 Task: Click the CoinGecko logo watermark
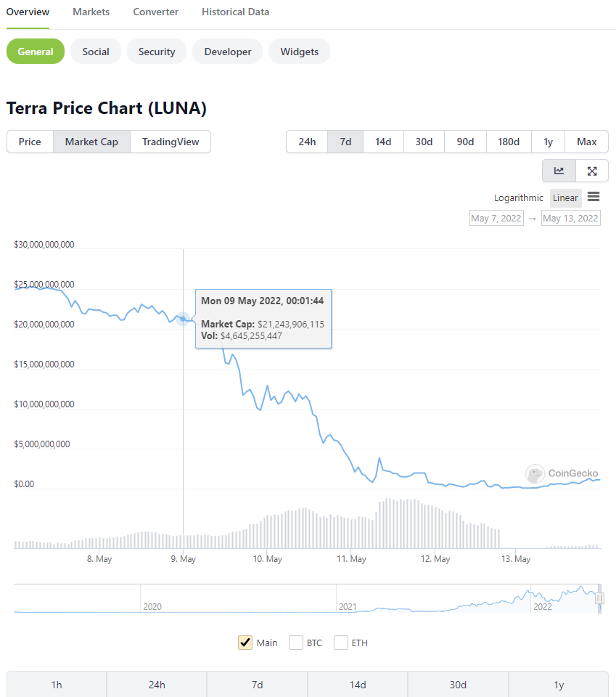562,473
